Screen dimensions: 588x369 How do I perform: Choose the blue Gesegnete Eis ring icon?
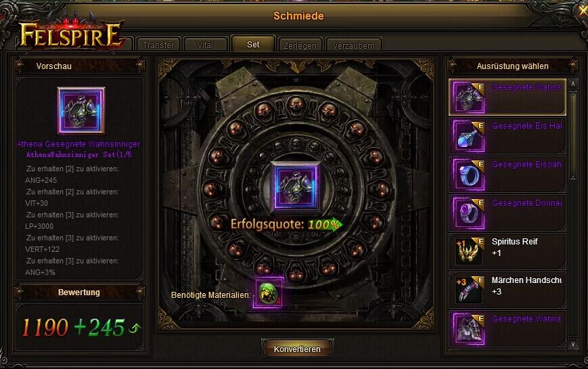[468, 175]
